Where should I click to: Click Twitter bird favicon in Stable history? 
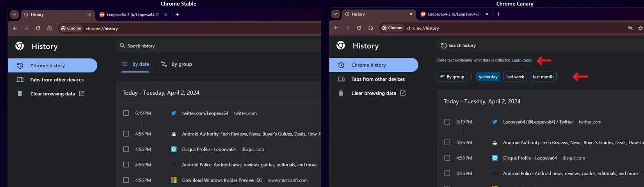point(174,113)
